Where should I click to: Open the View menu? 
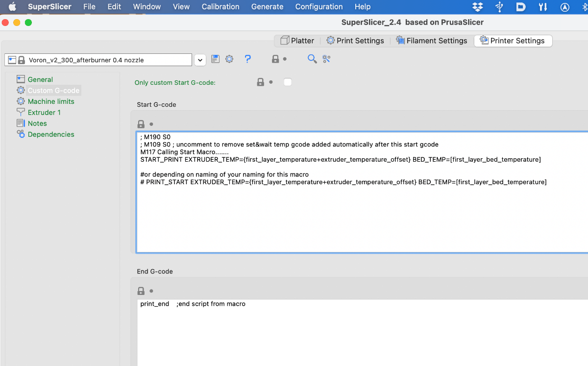181,7
